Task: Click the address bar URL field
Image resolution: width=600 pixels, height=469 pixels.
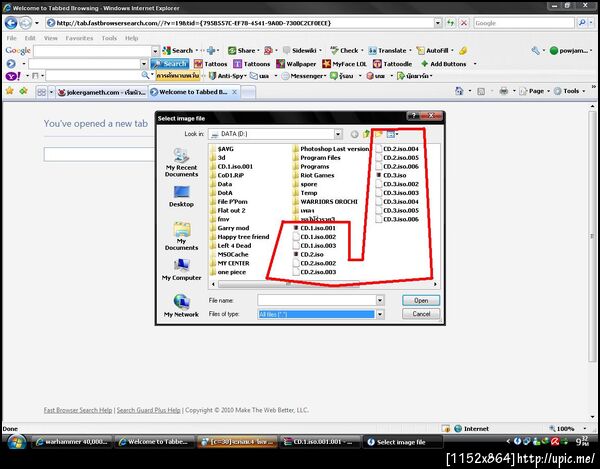Action: [x=240, y=23]
